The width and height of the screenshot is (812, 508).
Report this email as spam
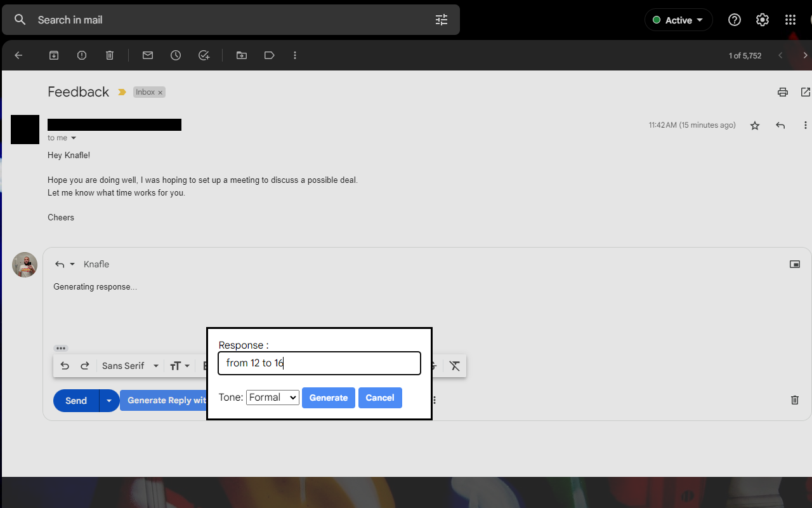[81, 55]
